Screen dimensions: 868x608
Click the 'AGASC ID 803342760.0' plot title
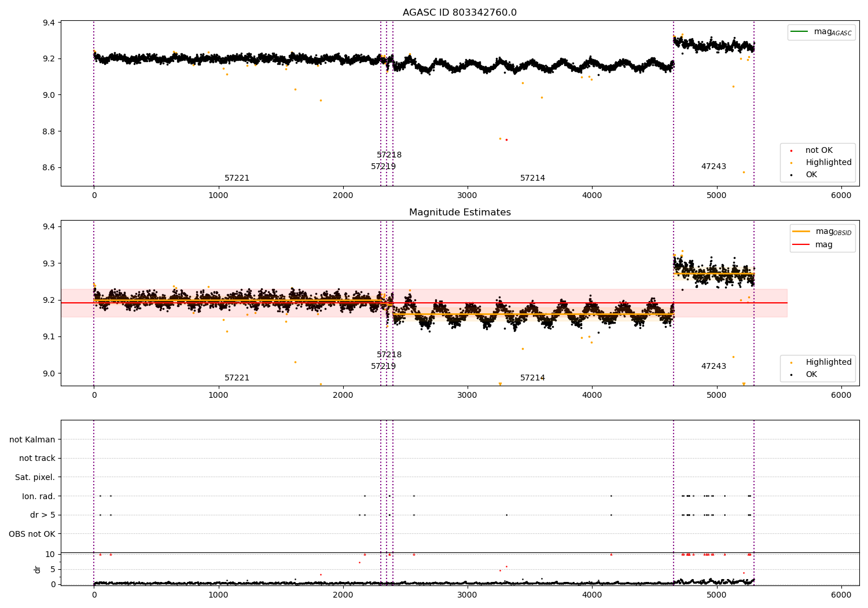[459, 13]
